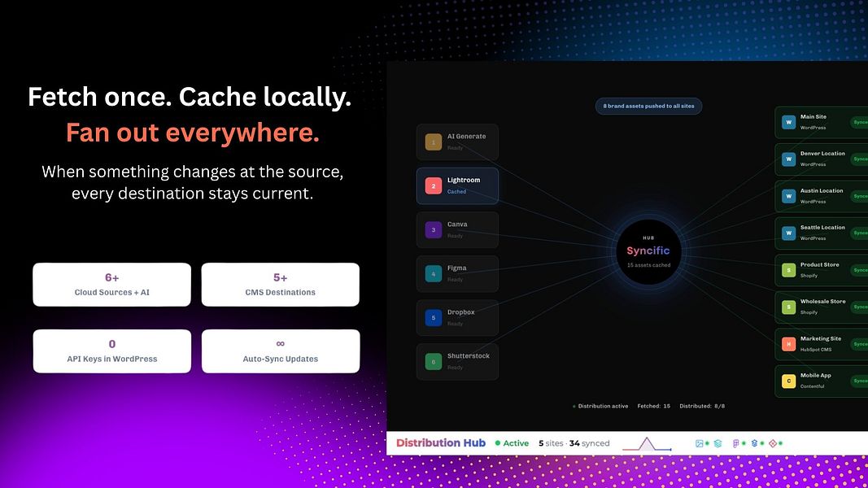Screen dimensions: 868x488
Task: Click the Syncific hub circle
Action: [648, 252]
